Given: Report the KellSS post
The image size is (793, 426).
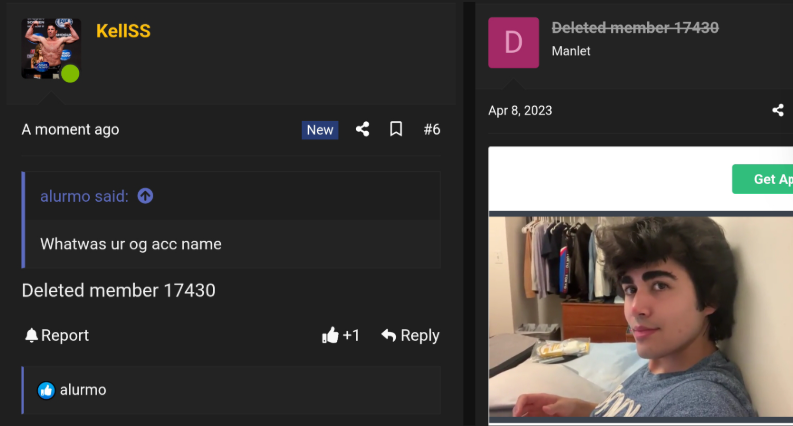Looking at the screenshot, I should coord(57,335).
